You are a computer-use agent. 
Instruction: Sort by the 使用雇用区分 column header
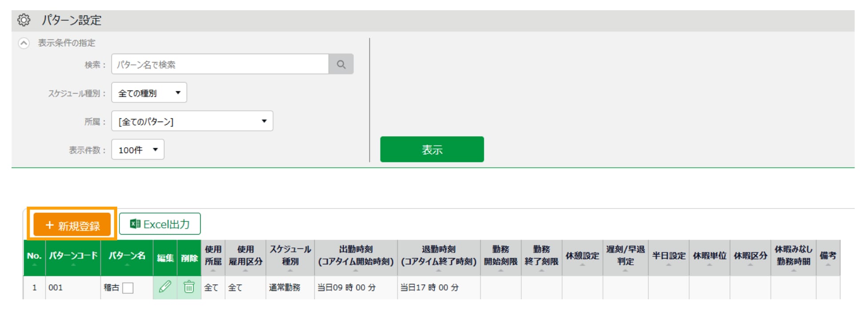(x=246, y=258)
